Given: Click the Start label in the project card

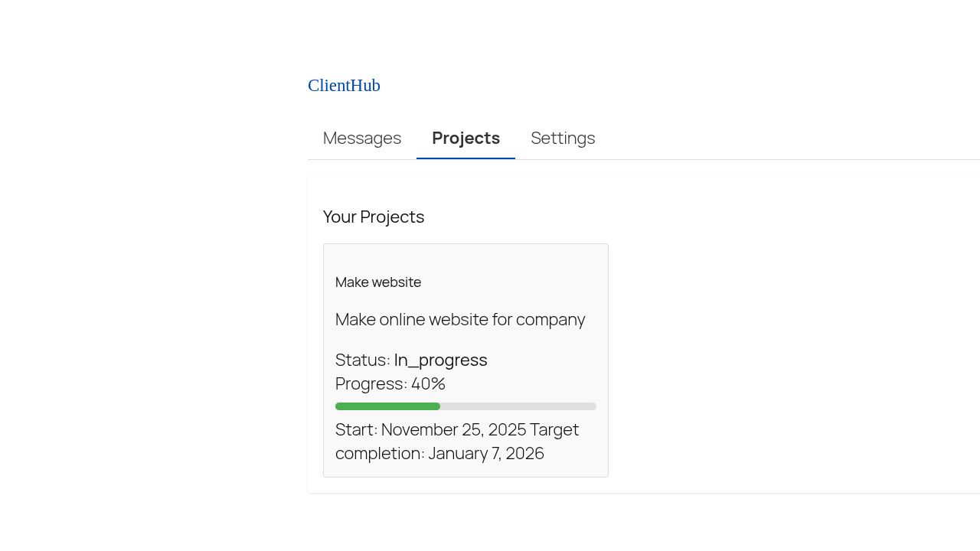Looking at the screenshot, I should click(355, 430).
